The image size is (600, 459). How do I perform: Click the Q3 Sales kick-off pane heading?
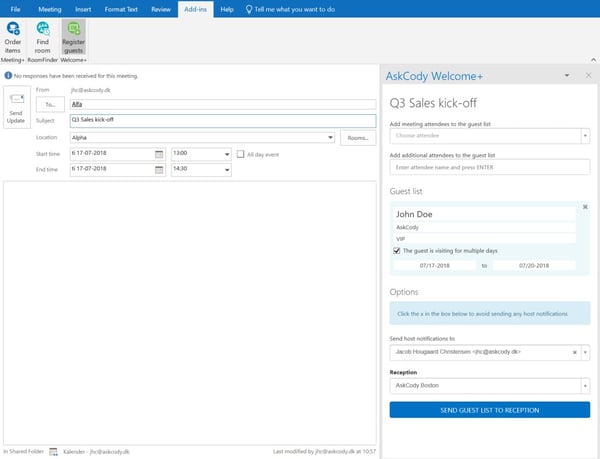[433, 103]
